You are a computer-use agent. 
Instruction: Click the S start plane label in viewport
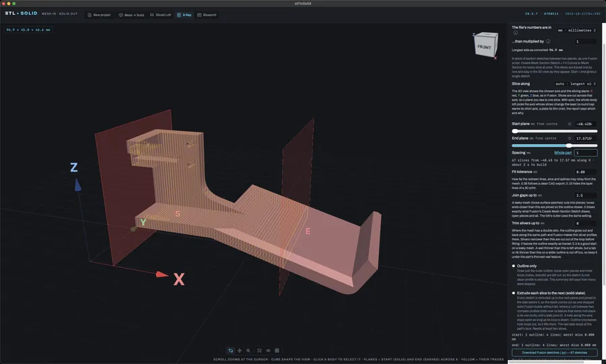[177, 214]
